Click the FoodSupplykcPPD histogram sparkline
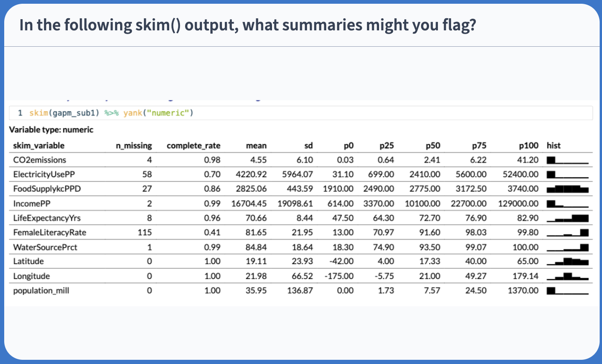Image resolution: width=602 pixels, height=364 pixels. (x=567, y=189)
